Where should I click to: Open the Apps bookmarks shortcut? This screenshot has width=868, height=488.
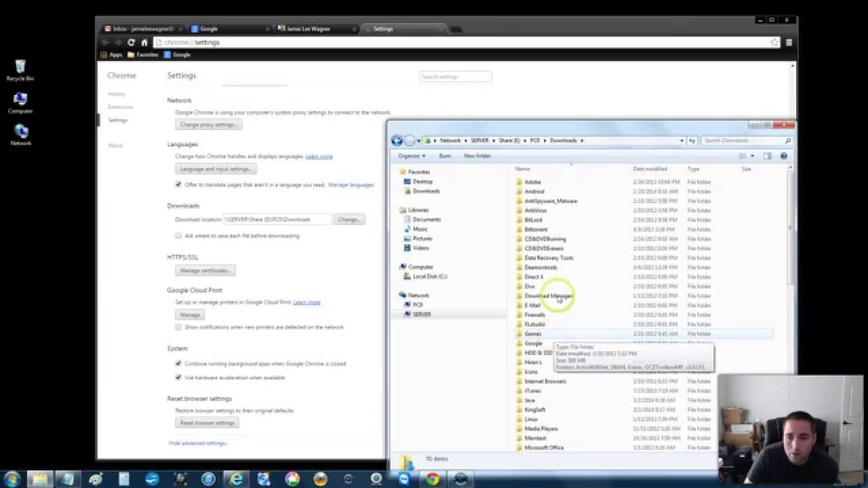(x=112, y=54)
